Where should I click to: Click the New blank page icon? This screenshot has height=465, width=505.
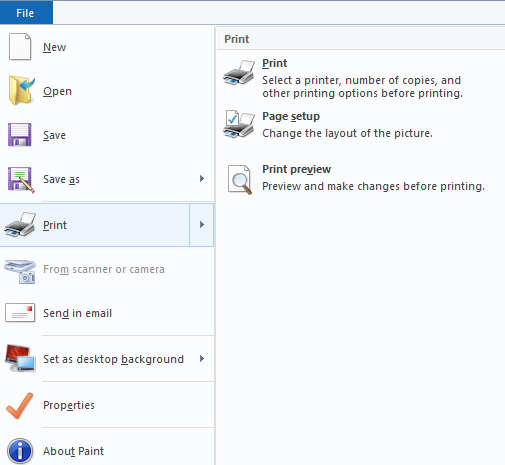pyautogui.click(x=20, y=47)
